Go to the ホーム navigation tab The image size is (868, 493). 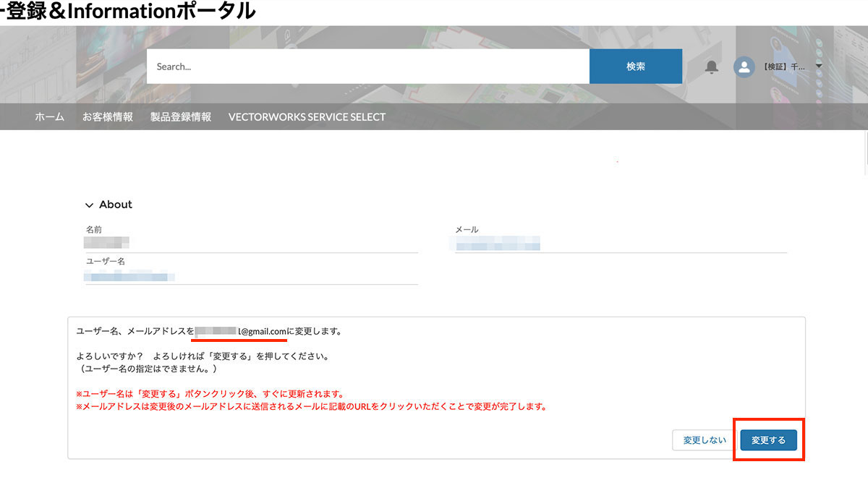click(x=49, y=117)
